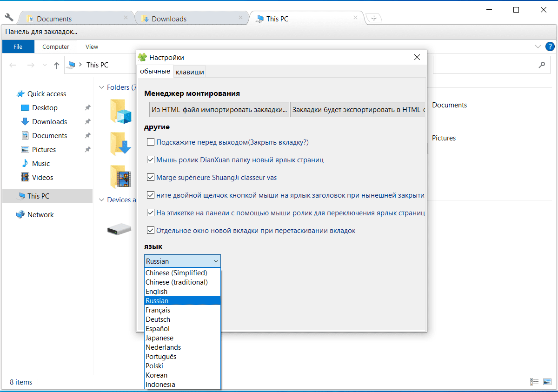Close the Documents tab

tap(126, 18)
